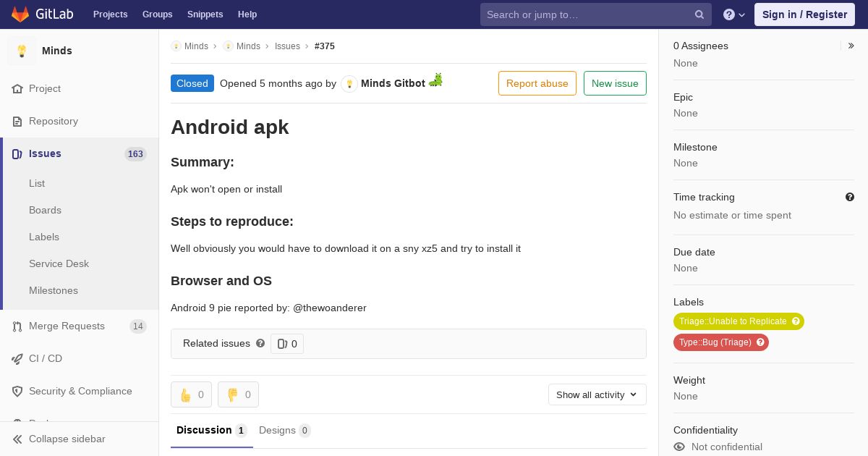Click the CI / CD rocket icon
The height and width of the screenshot is (456, 868).
pyautogui.click(x=17, y=359)
